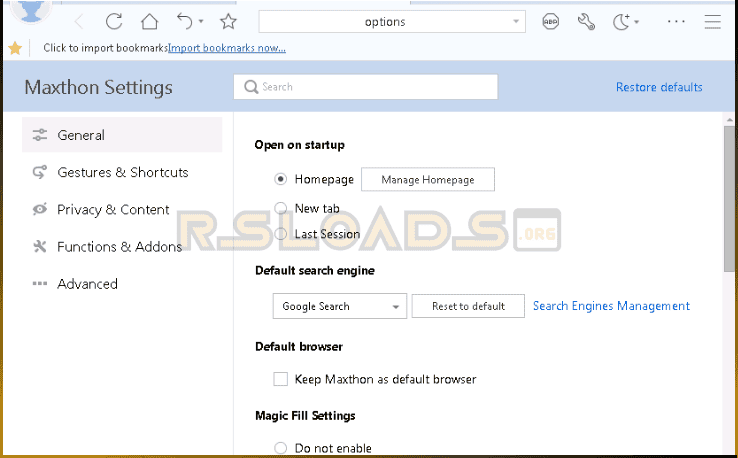The image size is (738, 458).
Task: Click Restore defaults link
Action: tap(659, 87)
